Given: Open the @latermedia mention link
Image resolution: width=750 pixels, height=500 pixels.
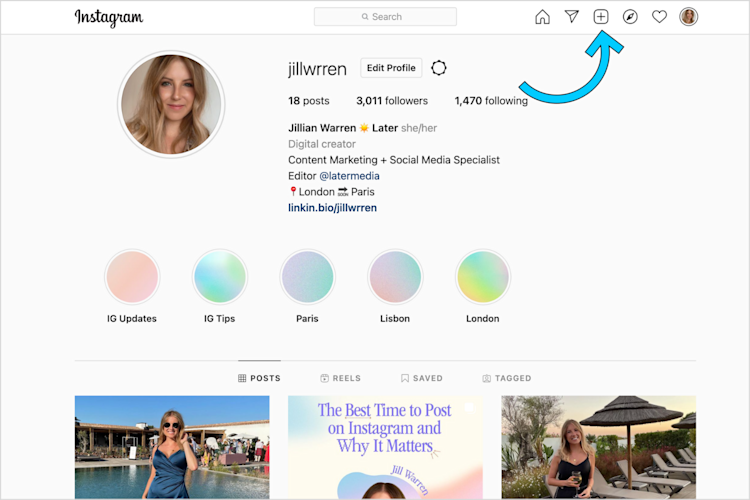Looking at the screenshot, I should (349, 176).
